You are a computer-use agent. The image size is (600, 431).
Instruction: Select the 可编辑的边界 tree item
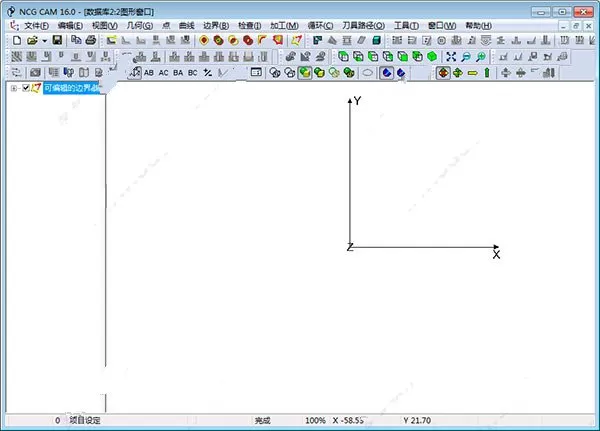72,88
